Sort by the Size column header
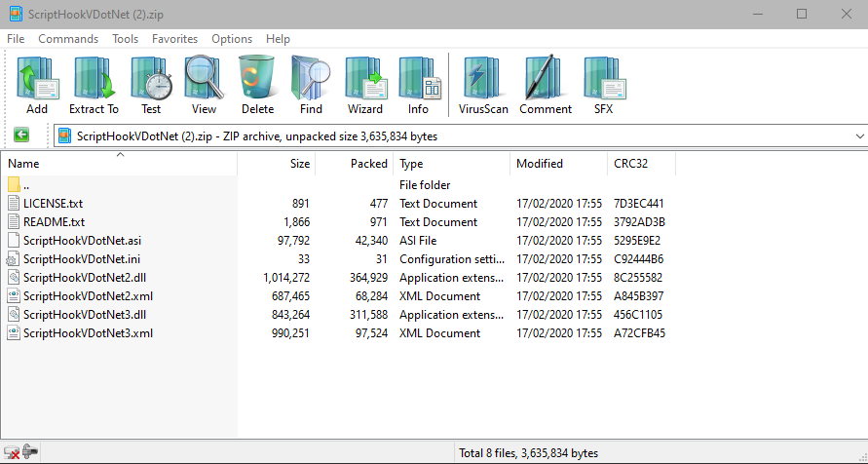The image size is (868, 464). [x=277, y=164]
